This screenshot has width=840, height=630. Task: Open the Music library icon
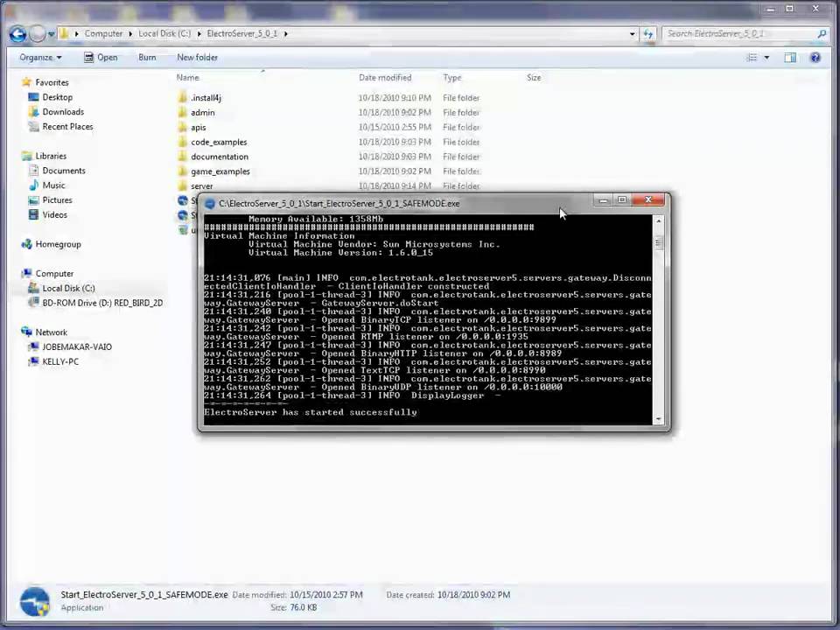34,185
